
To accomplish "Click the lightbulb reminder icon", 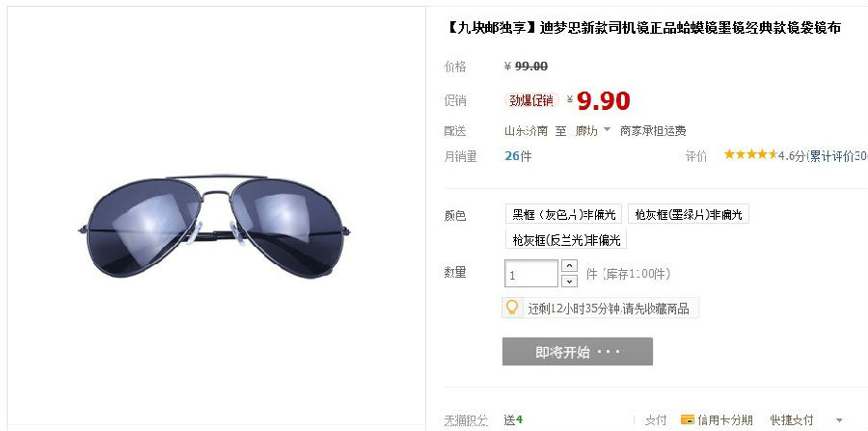I will coord(512,307).
